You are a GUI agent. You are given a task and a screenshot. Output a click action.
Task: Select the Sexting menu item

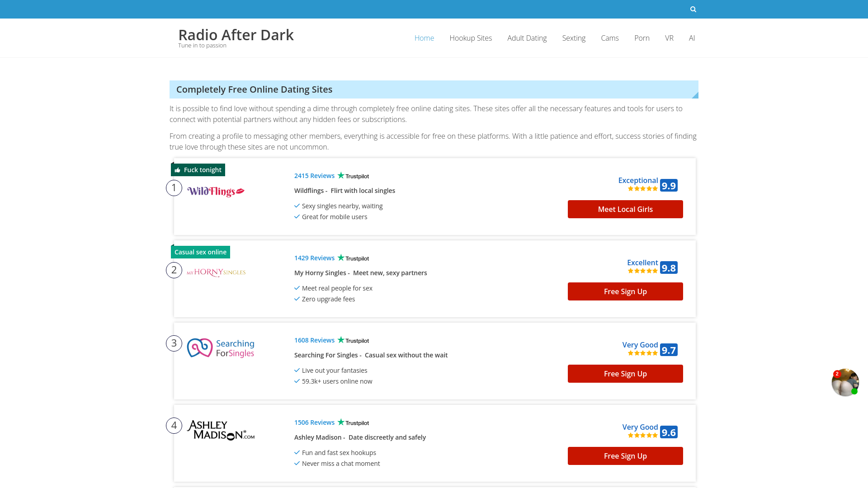coord(574,38)
